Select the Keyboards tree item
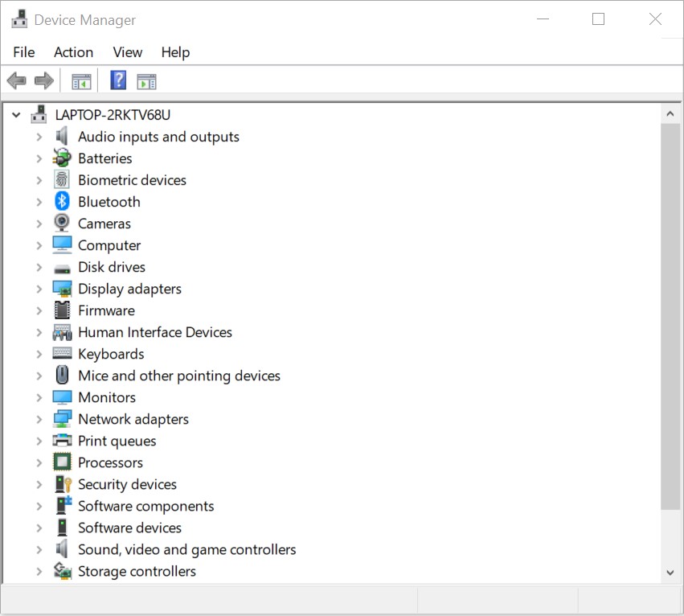The width and height of the screenshot is (684, 616). pos(111,353)
